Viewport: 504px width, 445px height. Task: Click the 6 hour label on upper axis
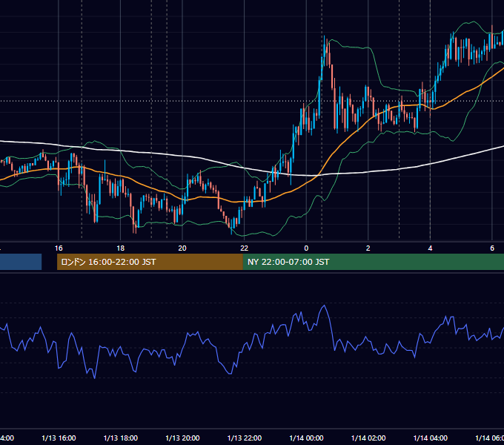492,248
